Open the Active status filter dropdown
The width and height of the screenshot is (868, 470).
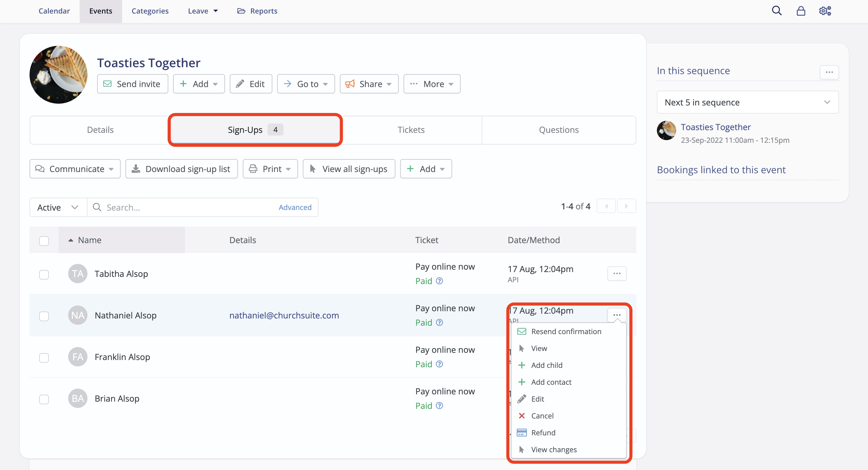58,207
